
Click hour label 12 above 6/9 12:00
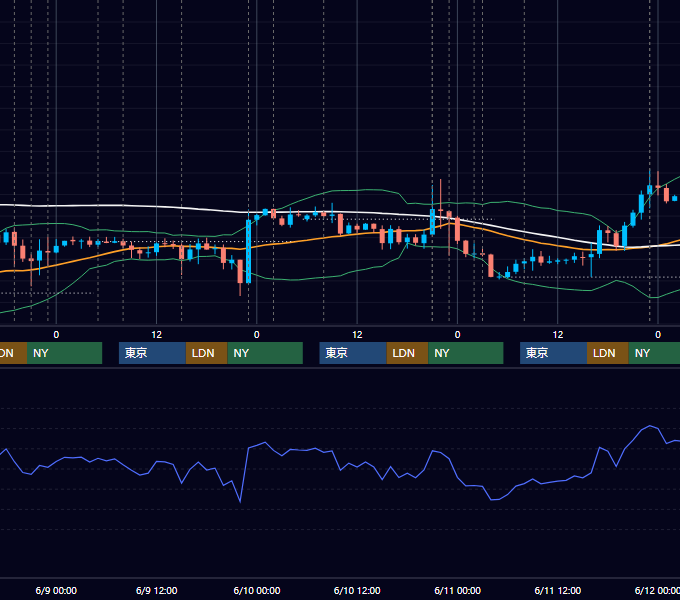click(157, 335)
